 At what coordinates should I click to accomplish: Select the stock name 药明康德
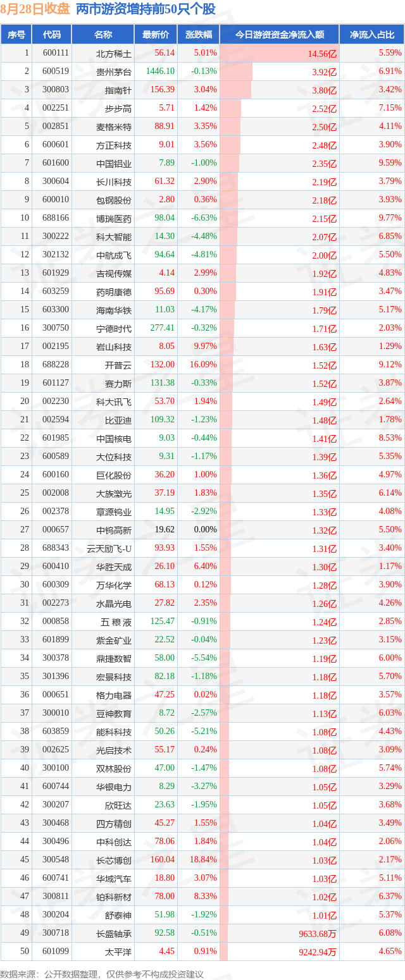(x=114, y=292)
